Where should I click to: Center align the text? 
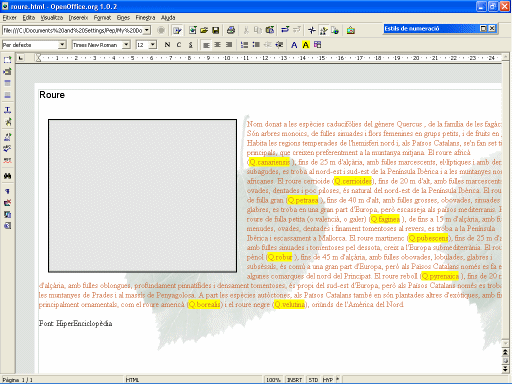(x=217, y=45)
